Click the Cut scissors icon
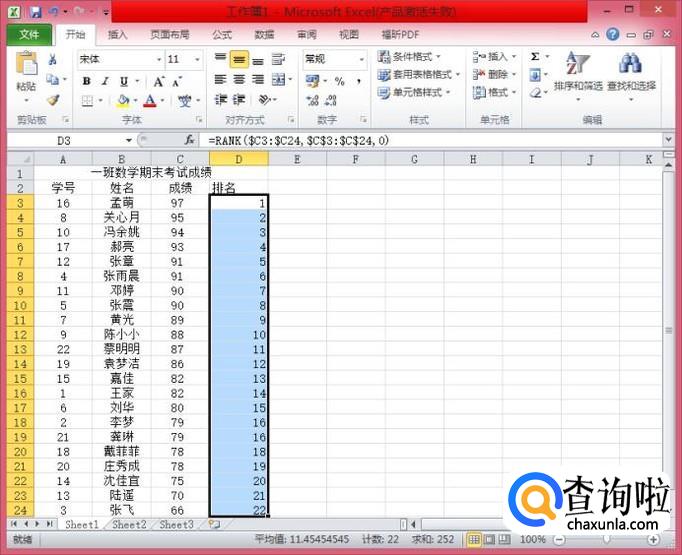Image resolution: width=682 pixels, height=555 pixels. click(x=53, y=59)
